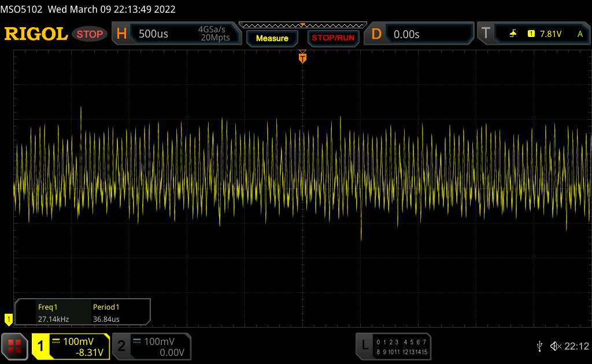The image size is (592, 364).
Task: Enable channel 2 tab
Action: (x=152, y=346)
